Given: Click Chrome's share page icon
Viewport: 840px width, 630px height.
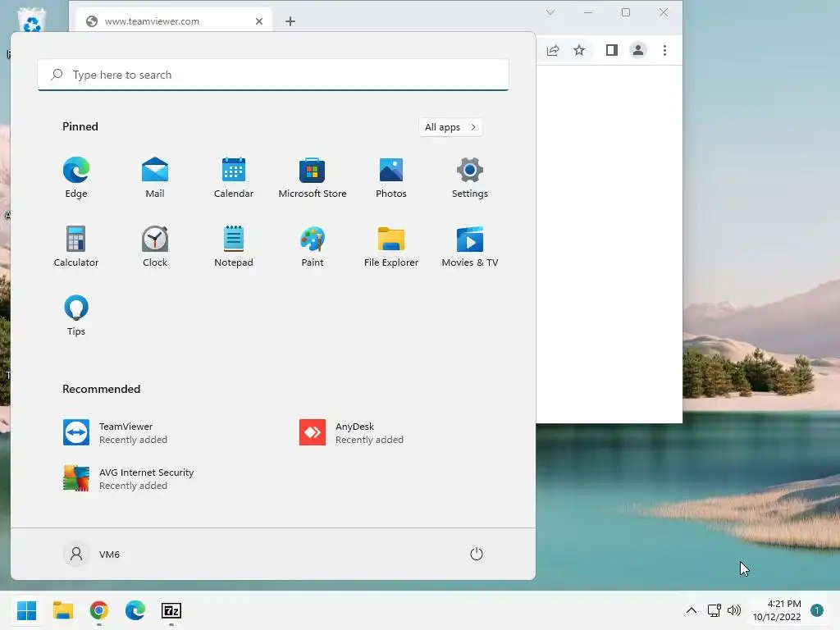Looking at the screenshot, I should pos(553,50).
